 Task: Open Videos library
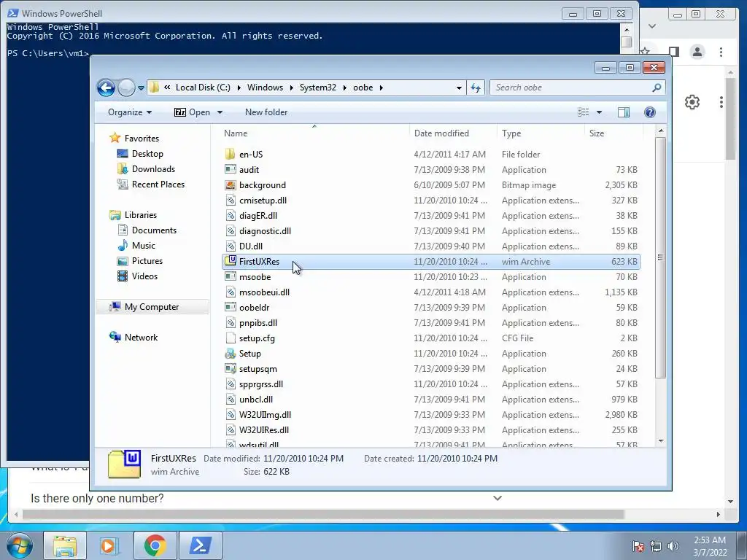pos(145,276)
